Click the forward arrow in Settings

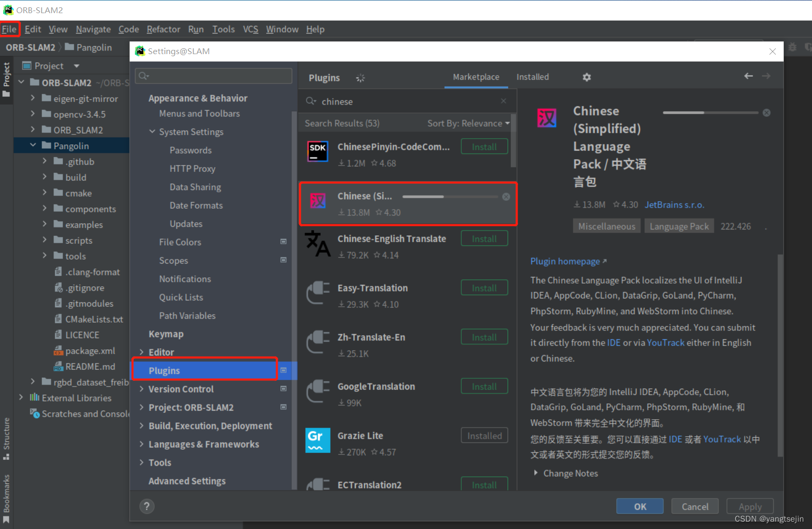pyautogui.click(x=766, y=76)
